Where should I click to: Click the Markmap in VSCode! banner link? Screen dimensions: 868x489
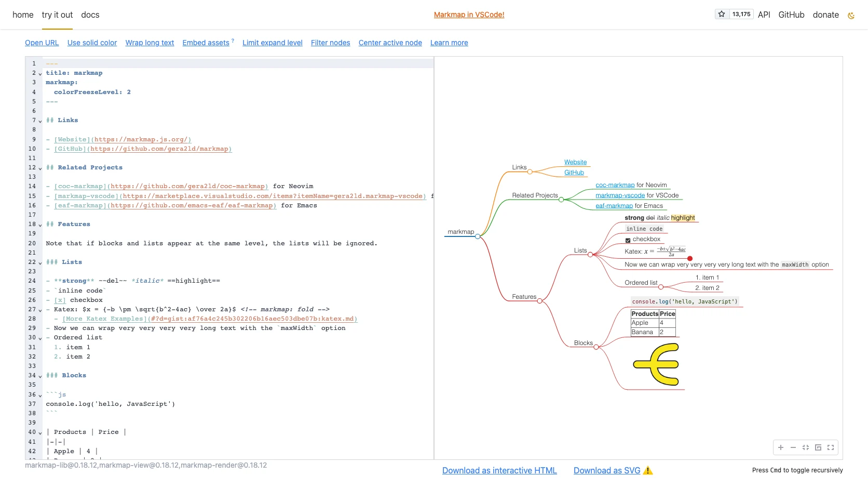(x=469, y=15)
